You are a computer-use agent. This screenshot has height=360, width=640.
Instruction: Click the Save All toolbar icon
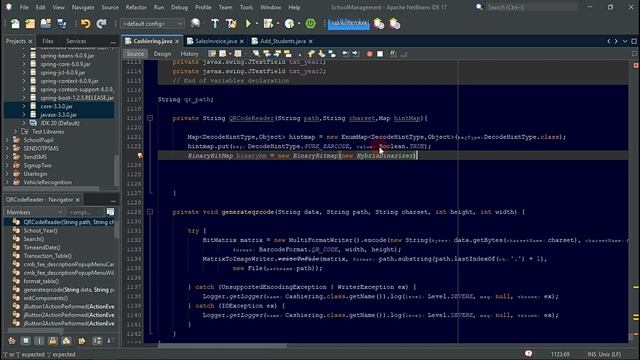[x=62, y=24]
